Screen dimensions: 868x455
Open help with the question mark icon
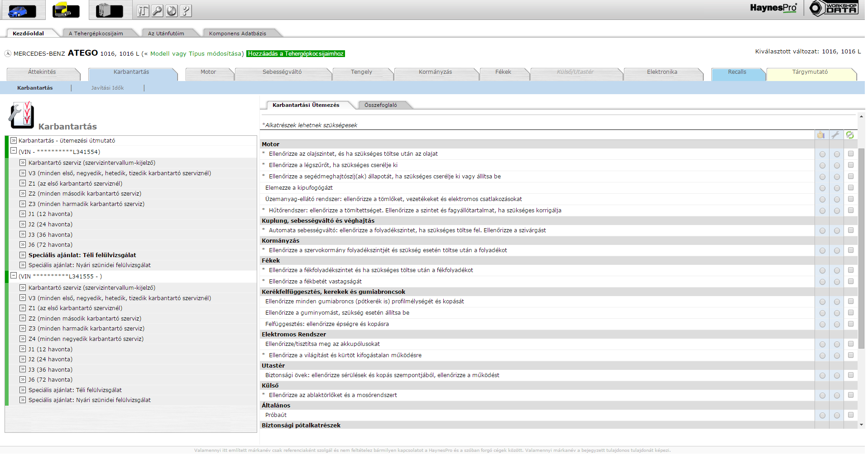coord(186,11)
